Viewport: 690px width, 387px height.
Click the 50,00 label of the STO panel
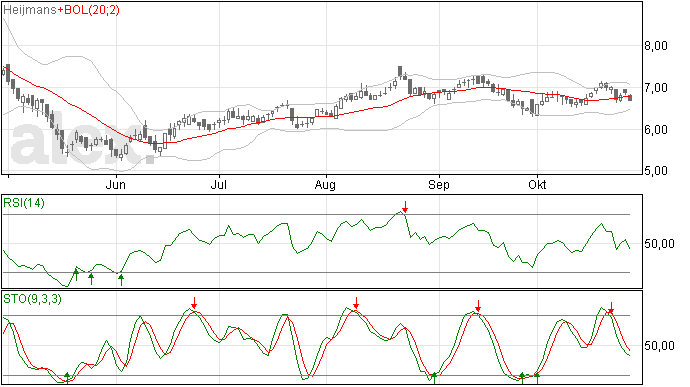pos(659,346)
